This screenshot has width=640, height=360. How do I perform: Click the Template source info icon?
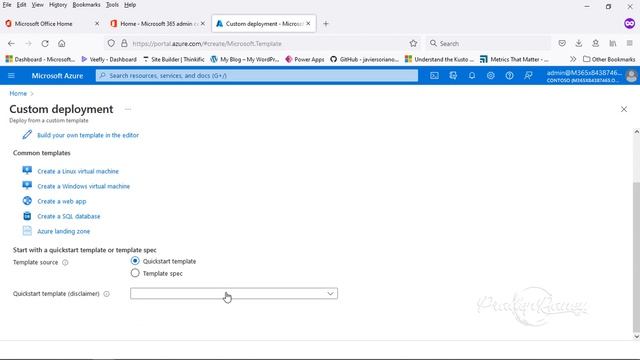coord(65,262)
